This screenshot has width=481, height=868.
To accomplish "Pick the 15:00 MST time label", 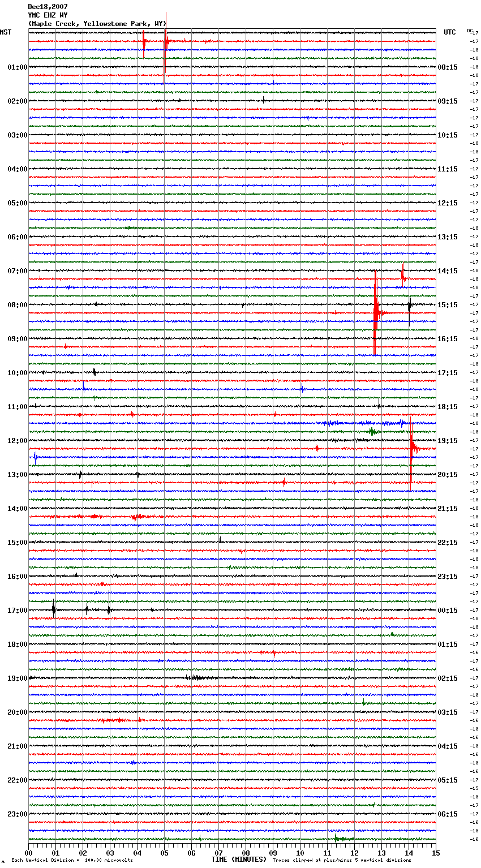I will click(x=18, y=543).
